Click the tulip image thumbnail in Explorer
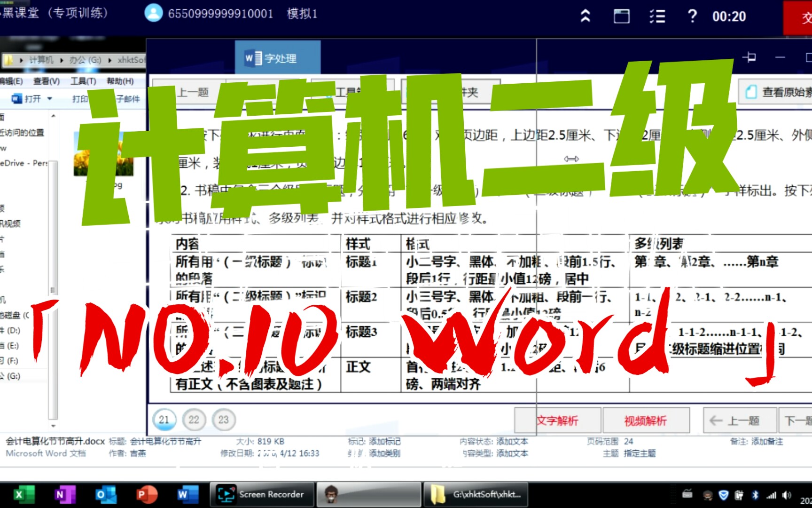Image resolution: width=812 pixels, height=508 pixels. coord(103,154)
